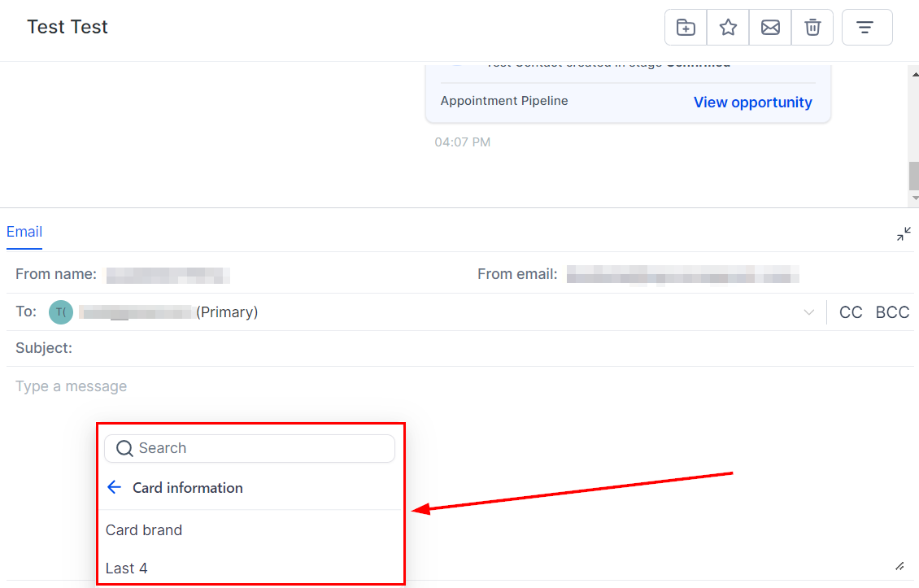This screenshot has width=919, height=588.
Task: Mark conversation as unread envelope icon
Action: pyautogui.click(x=770, y=27)
